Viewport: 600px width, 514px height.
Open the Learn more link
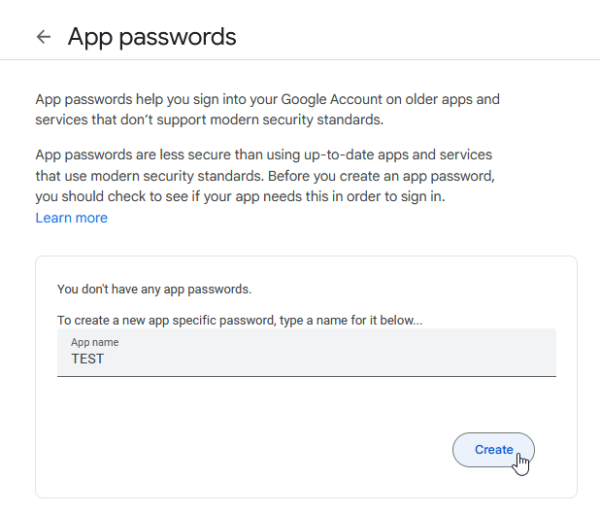71,217
